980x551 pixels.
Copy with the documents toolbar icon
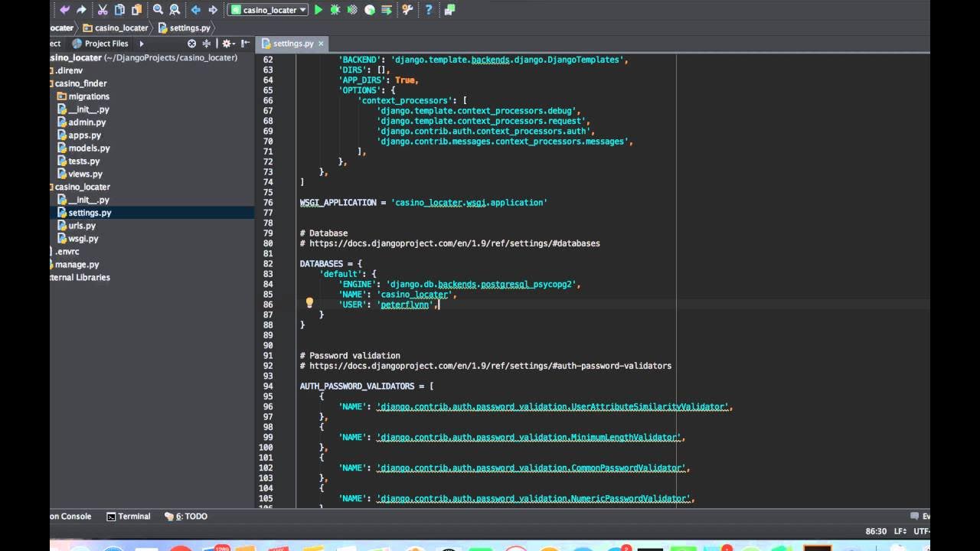click(x=119, y=10)
